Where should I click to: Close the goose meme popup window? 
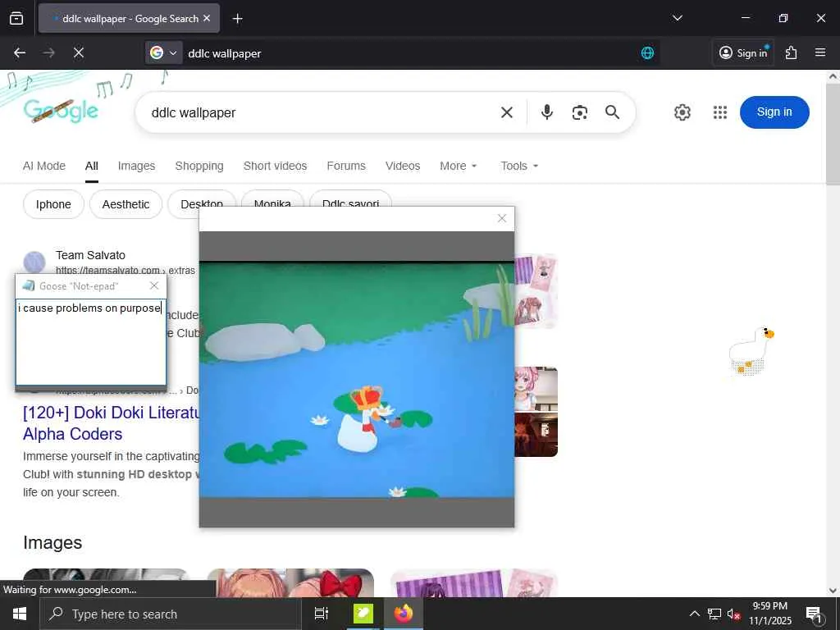502,218
